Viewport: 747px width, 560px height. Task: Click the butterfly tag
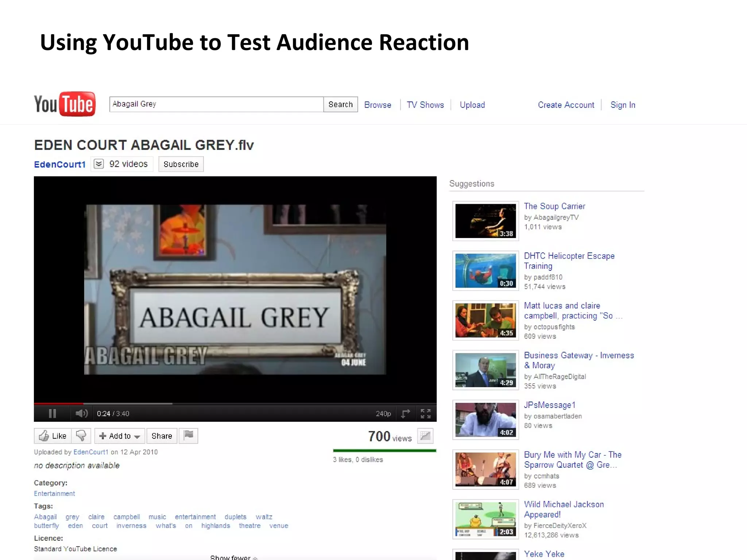46,526
